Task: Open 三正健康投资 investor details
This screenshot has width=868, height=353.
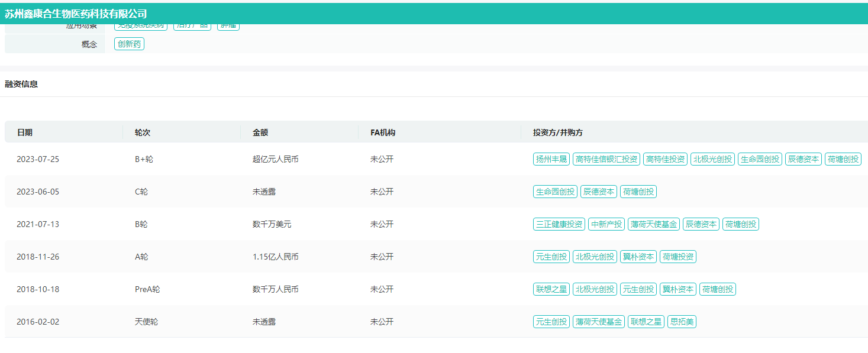Action: pos(559,224)
